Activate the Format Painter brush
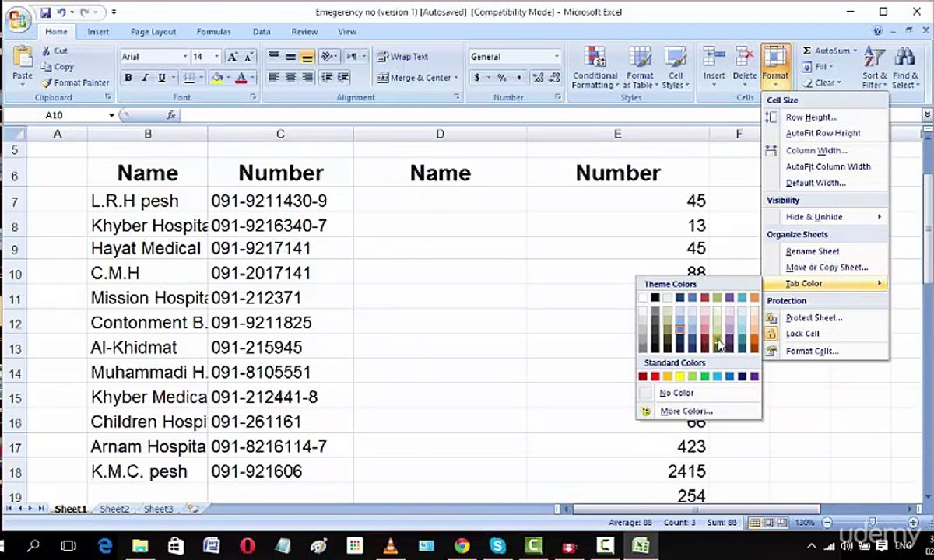 (x=47, y=82)
